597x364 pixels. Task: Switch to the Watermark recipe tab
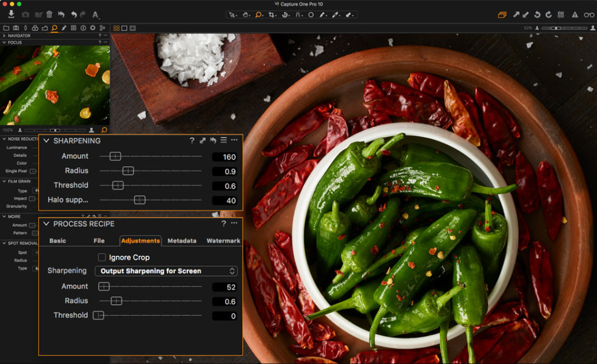pyautogui.click(x=223, y=241)
